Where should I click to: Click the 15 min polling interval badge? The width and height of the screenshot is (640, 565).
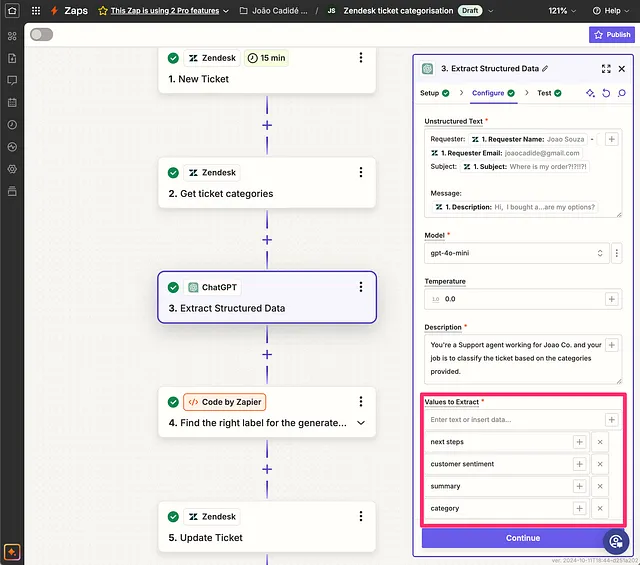coord(267,58)
